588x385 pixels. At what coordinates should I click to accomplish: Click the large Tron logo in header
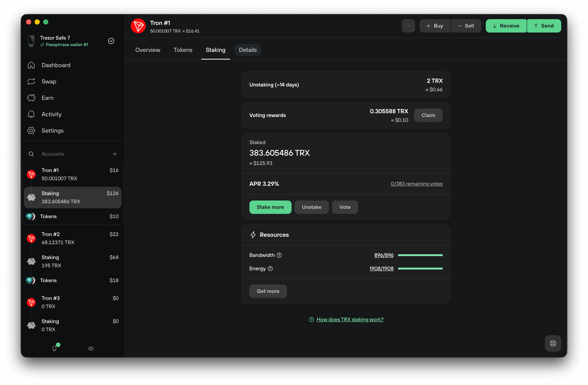(x=138, y=26)
